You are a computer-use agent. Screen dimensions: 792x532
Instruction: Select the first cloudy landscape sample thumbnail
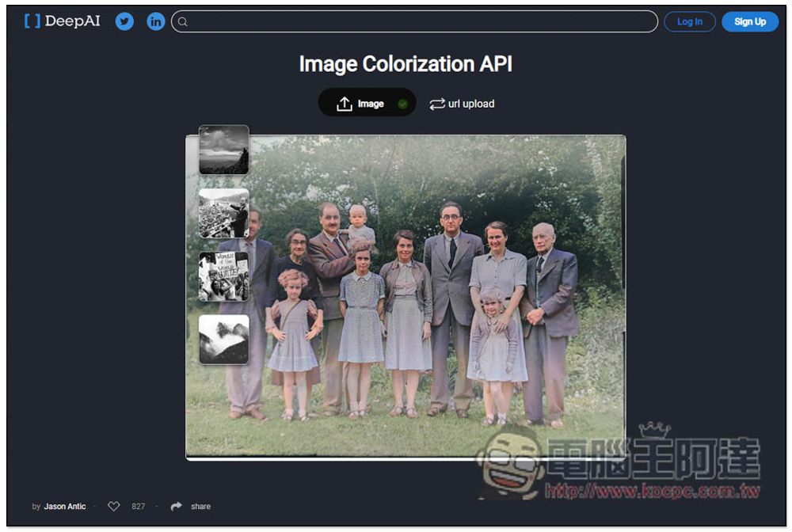223,150
